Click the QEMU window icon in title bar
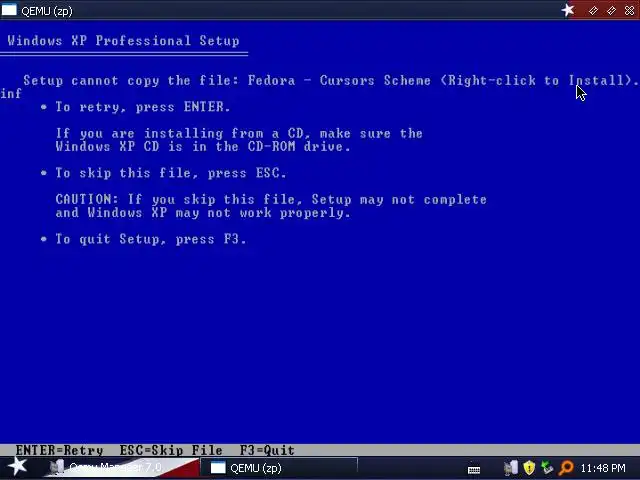This screenshot has height=480, width=640. pyautogui.click(x=9, y=10)
